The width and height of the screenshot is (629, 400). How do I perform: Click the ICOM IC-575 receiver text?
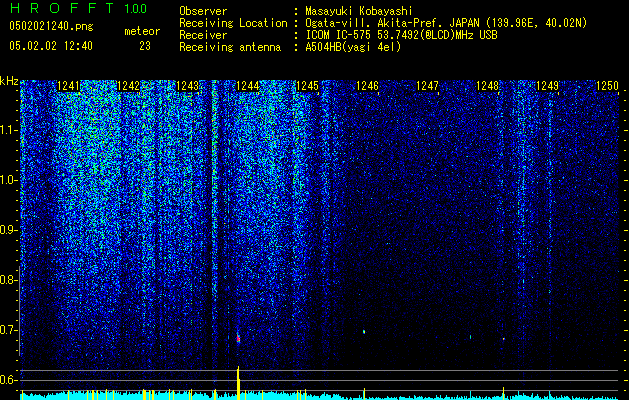(401, 35)
